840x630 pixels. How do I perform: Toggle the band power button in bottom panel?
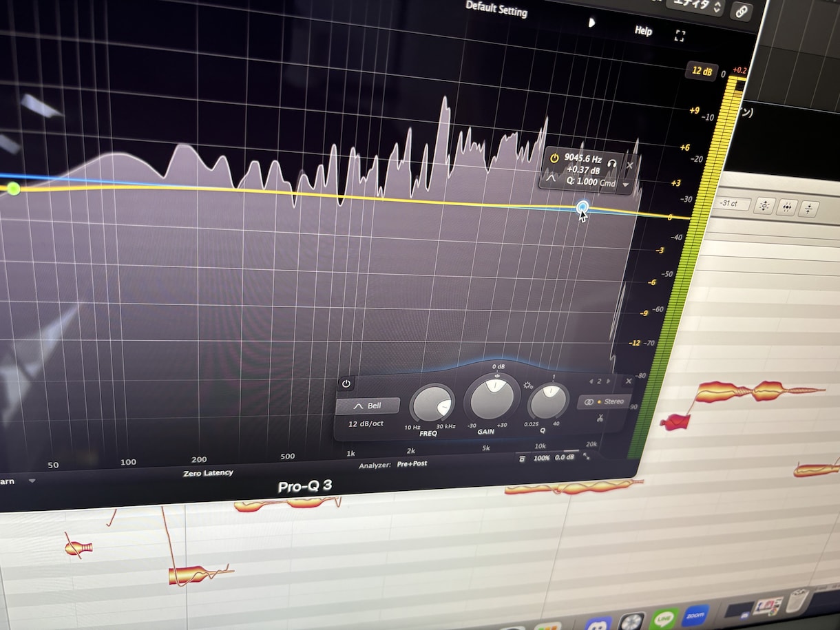[346, 384]
